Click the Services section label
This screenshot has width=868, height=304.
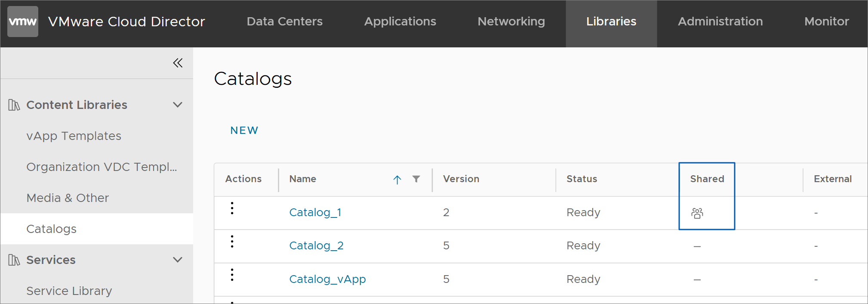51,260
